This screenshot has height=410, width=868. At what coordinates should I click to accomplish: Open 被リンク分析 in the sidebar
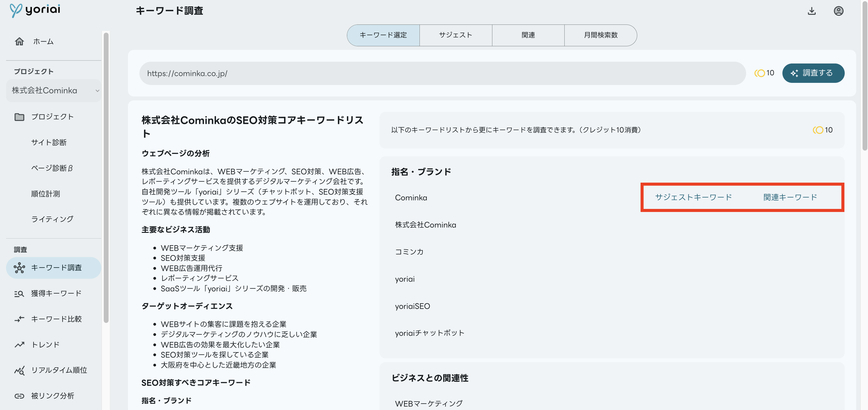(x=54, y=396)
